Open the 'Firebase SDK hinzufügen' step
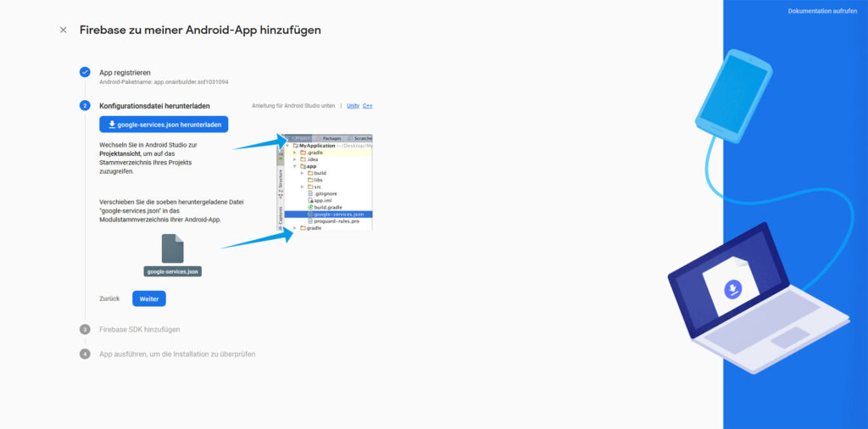868x429 pixels. click(140, 329)
